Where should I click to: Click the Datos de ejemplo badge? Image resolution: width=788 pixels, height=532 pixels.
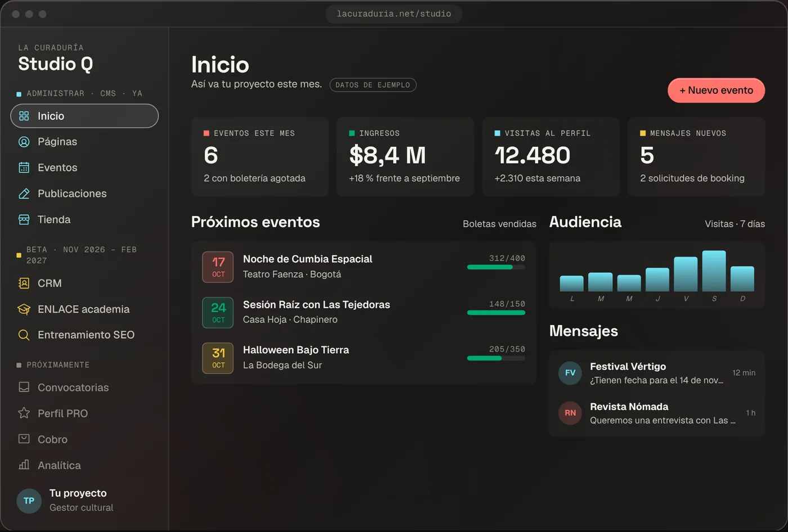pyautogui.click(x=373, y=85)
